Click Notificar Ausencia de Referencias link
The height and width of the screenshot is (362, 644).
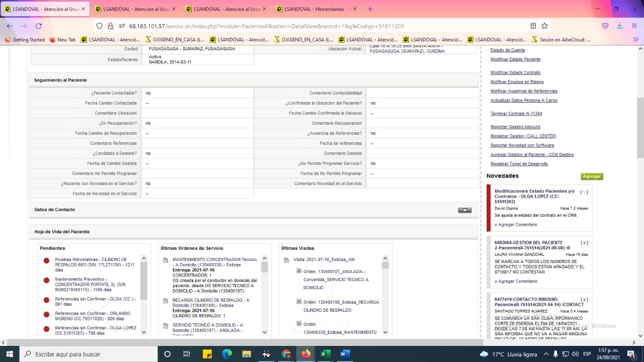(524, 91)
